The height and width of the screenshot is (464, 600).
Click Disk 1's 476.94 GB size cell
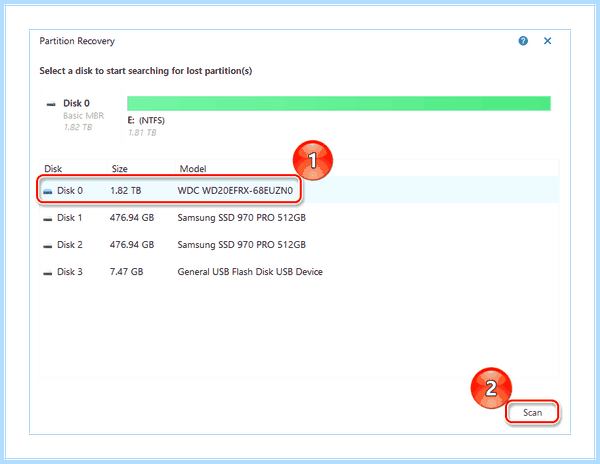tap(132, 218)
